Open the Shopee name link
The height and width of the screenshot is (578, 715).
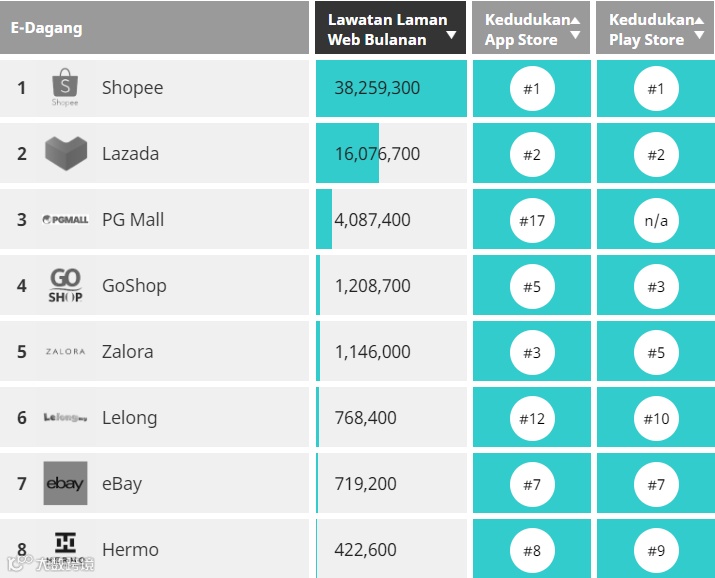(132, 88)
